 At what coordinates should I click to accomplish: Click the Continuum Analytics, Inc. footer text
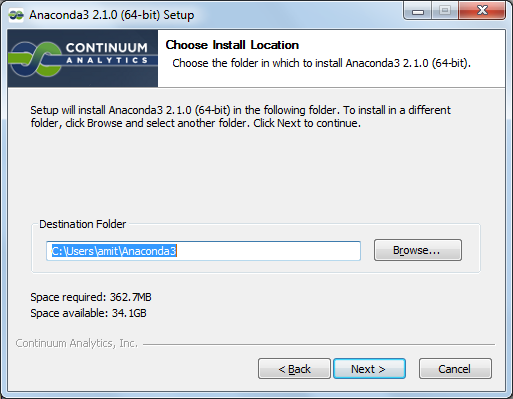point(77,343)
